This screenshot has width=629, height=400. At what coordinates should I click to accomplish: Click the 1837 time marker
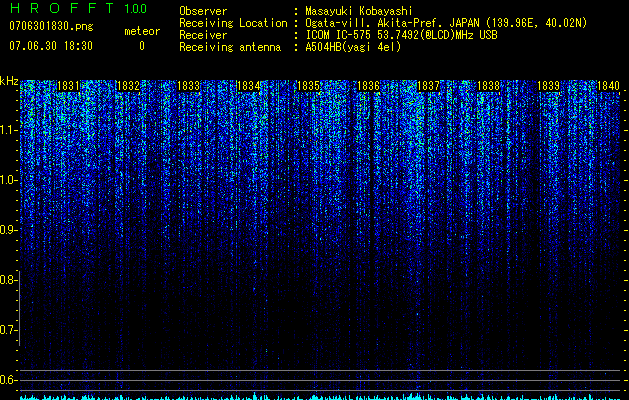click(x=428, y=86)
